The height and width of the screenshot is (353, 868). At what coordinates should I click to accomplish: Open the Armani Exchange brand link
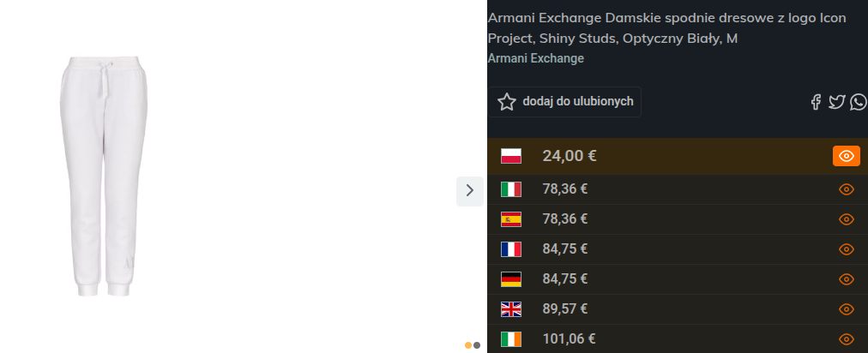(535, 58)
